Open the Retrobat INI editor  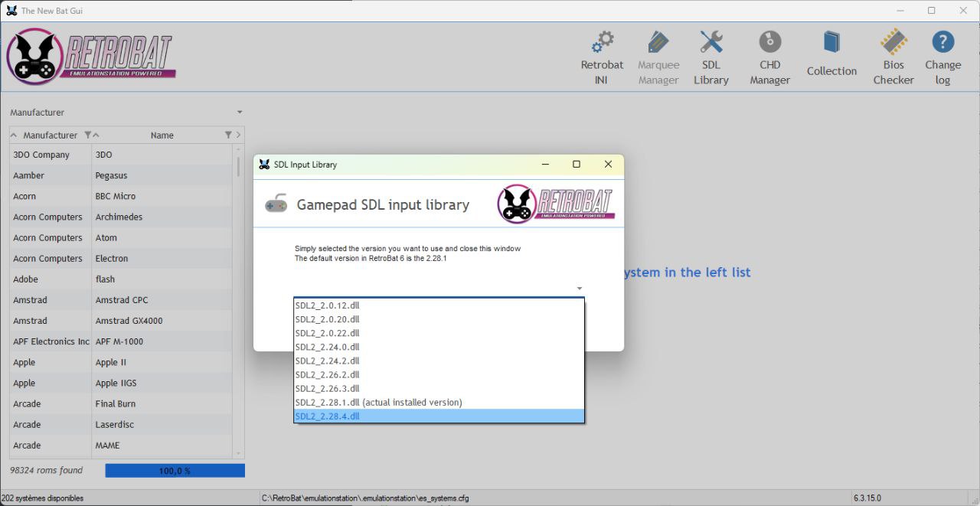[602, 57]
